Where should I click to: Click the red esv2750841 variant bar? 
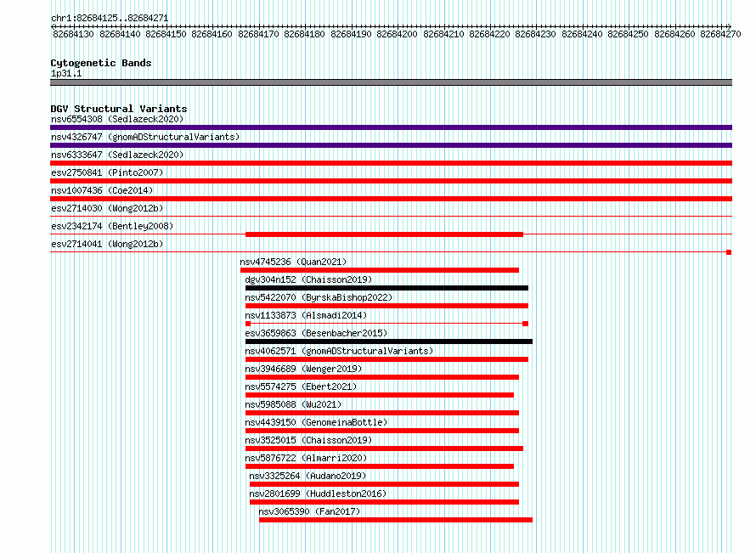(391, 181)
